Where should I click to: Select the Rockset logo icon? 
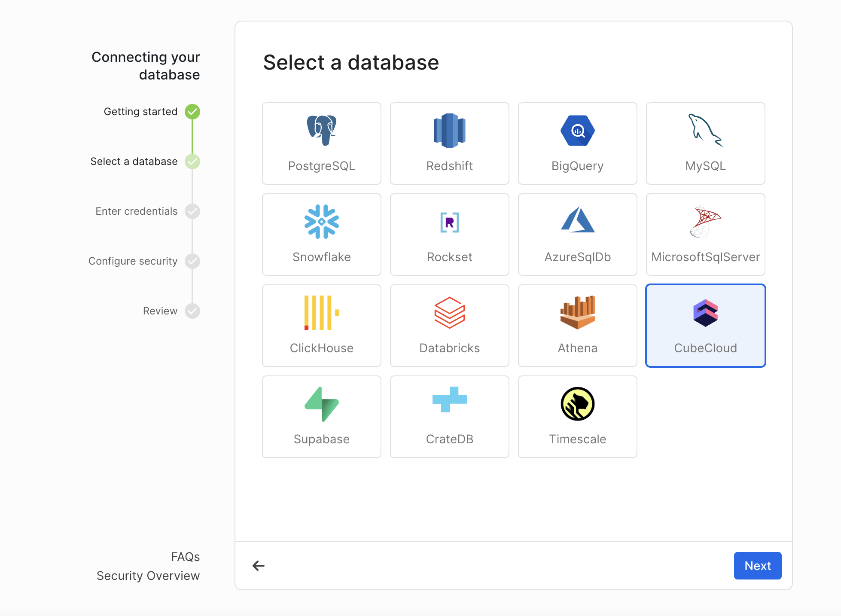449,222
